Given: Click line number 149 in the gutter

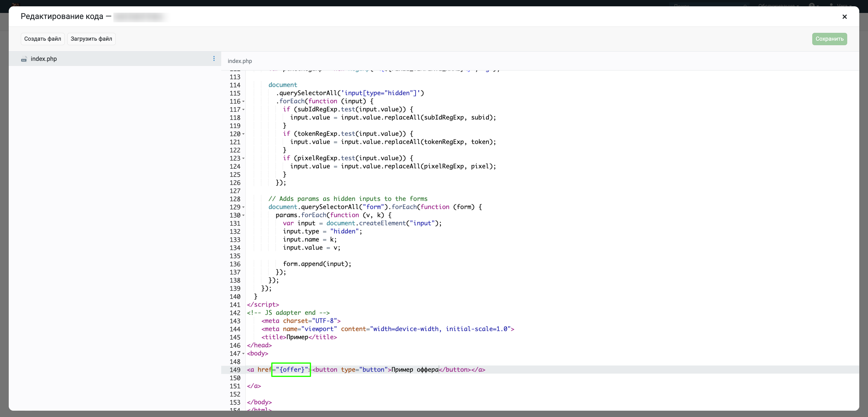Looking at the screenshot, I should point(235,370).
